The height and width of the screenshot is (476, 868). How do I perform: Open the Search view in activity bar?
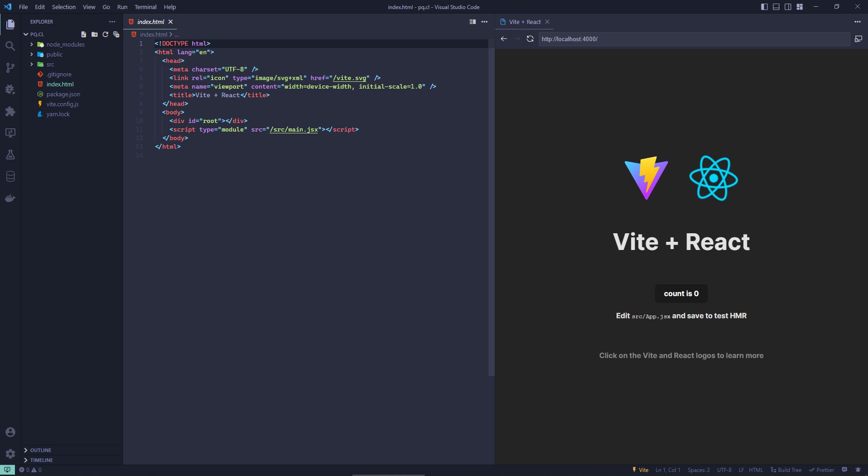coord(10,46)
